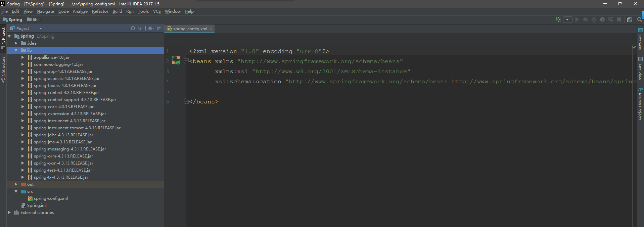Expand the .idea folder arrow
644x227 pixels.
pyautogui.click(x=16, y=43)
